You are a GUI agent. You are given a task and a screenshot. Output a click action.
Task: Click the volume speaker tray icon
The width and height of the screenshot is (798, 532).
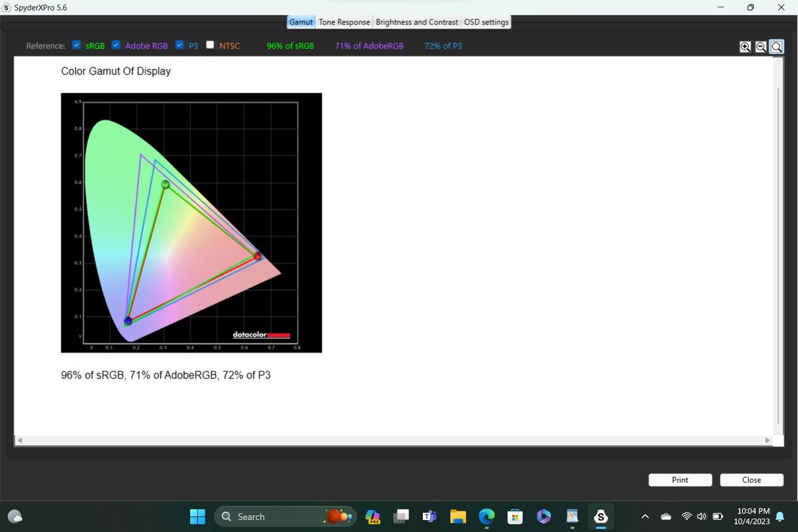click(x=702, y=517)
